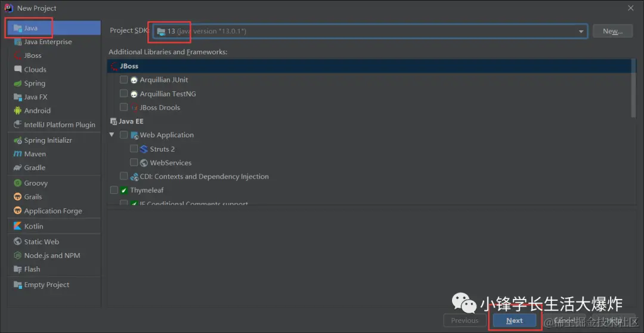
Task: Collapse the Web Application tree node
Action: point(112,135)
